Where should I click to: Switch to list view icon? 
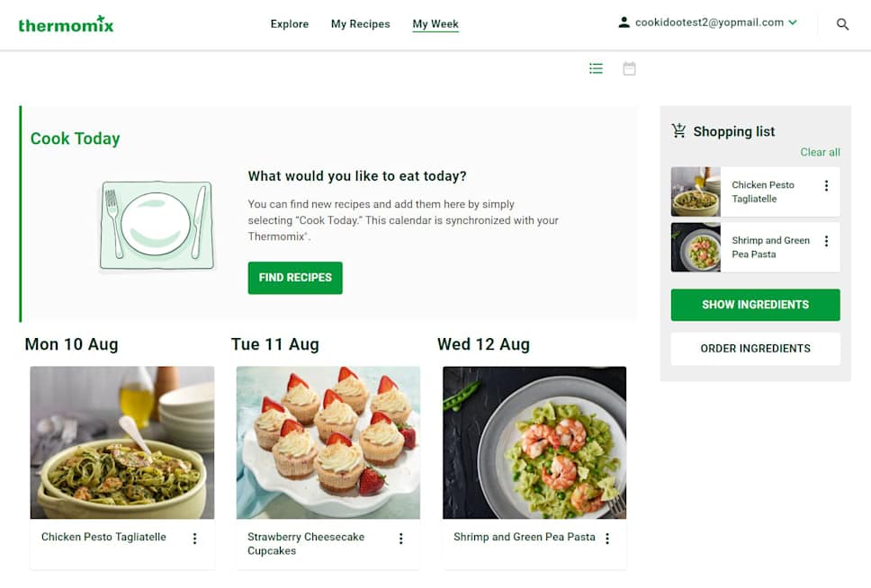596,68
